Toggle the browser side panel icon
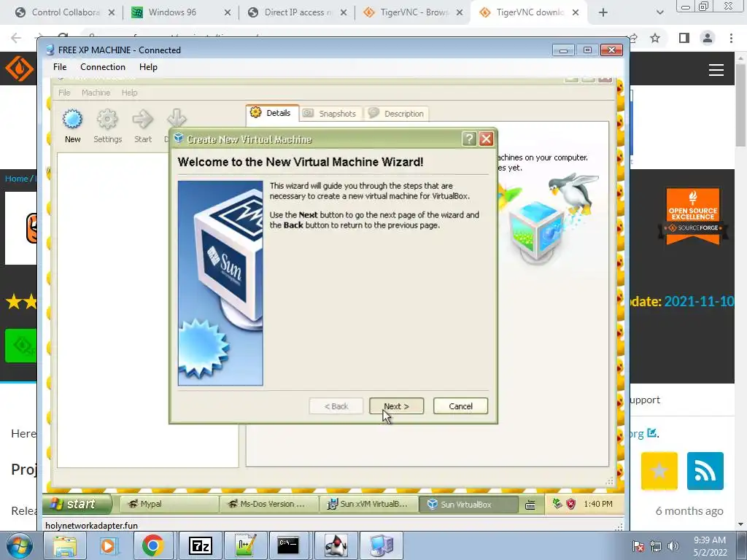This screenshot has height=560, width=747. 684,38
